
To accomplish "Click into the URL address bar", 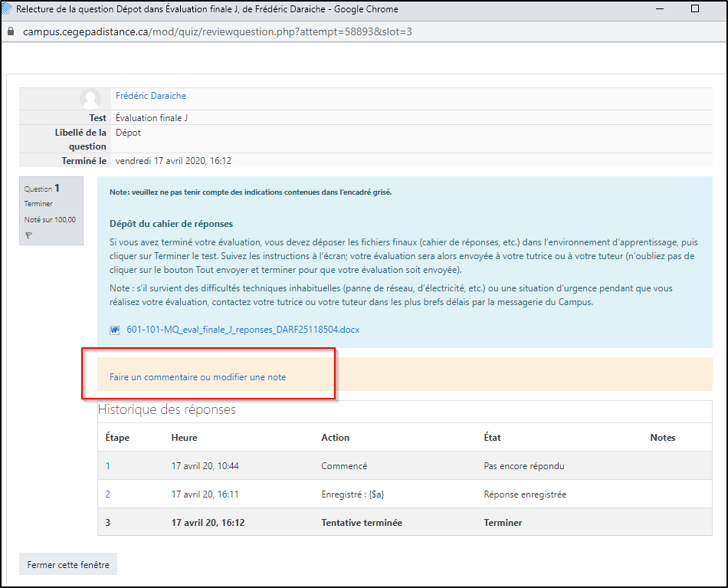I will [x=307, y=32].
